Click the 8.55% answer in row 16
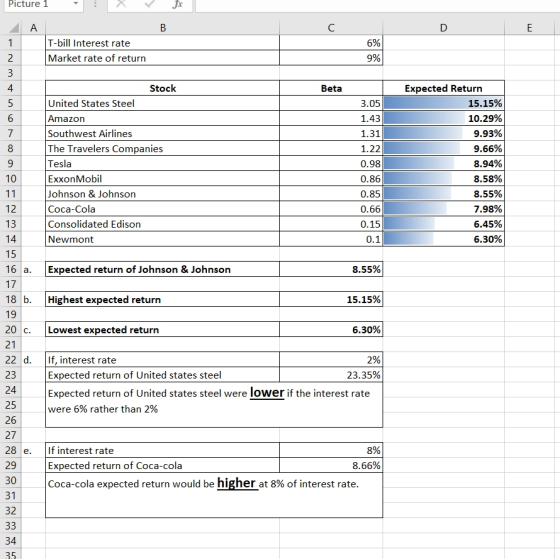Viewport: 560px width, 559px height. (x=331, y=269)
